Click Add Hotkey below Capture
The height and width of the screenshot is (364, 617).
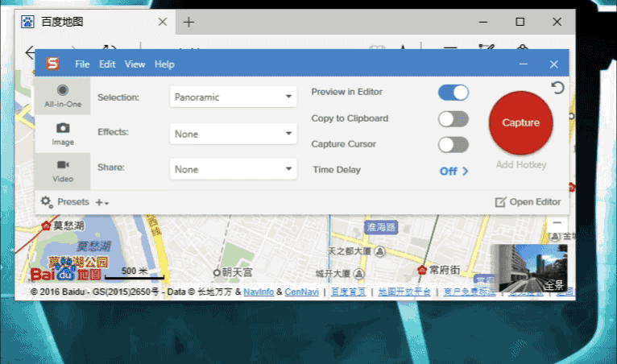(x=521, y=164)
